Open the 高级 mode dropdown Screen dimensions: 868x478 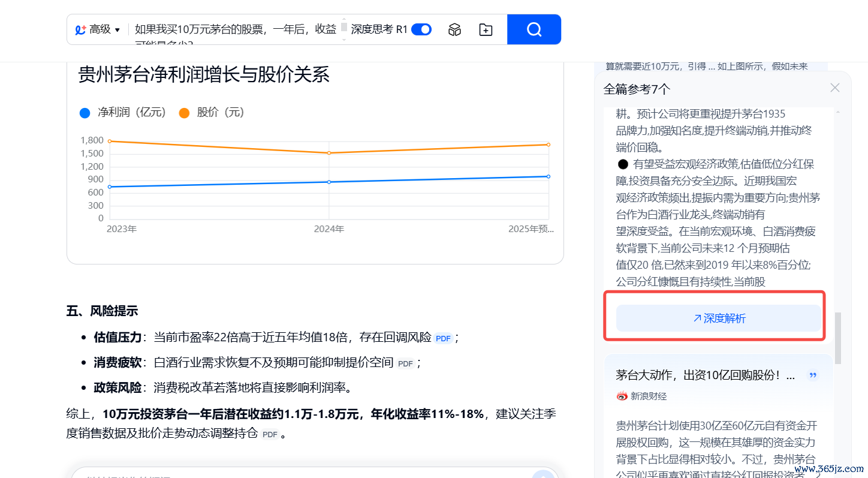[x=98, y=29]
